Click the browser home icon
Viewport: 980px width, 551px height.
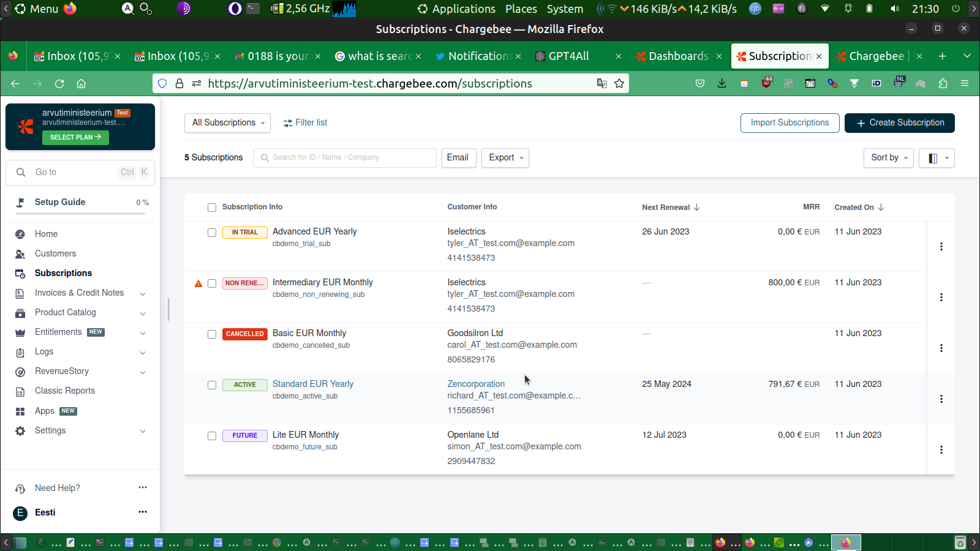click(x=81, y=83)
